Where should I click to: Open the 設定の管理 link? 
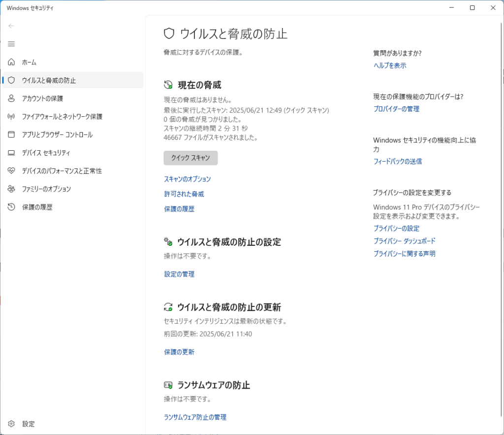[x=179, y=274]
